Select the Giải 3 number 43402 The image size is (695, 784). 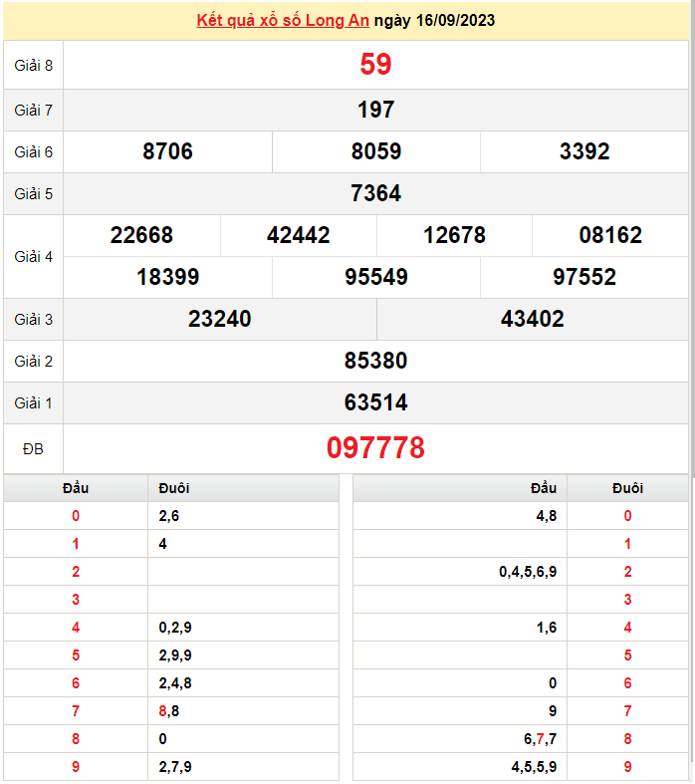click(533, 319)
